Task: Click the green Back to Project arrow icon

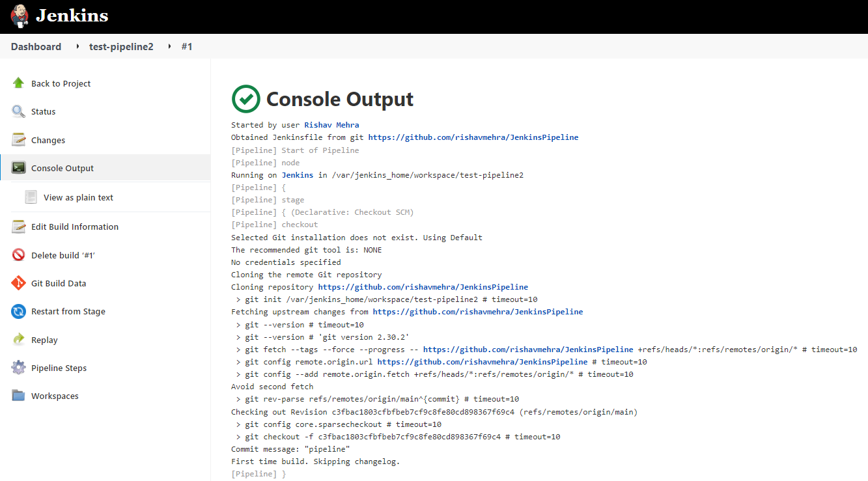Action: click(18, 83)
